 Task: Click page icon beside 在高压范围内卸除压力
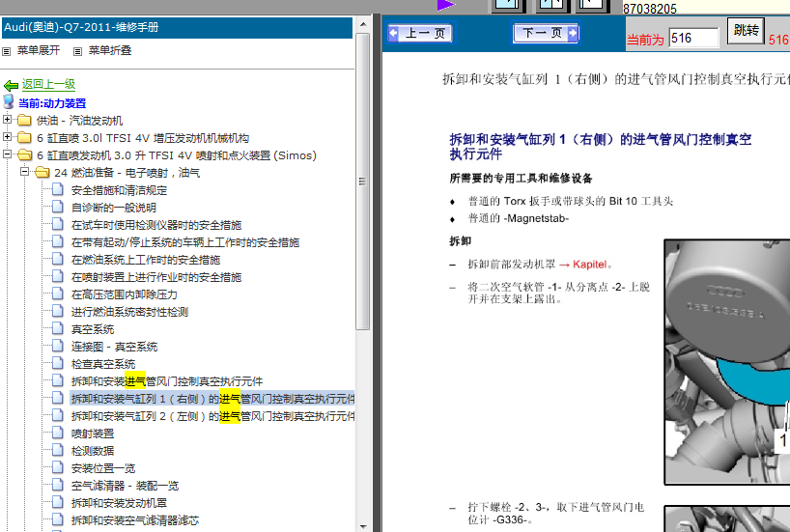(58, 294)
